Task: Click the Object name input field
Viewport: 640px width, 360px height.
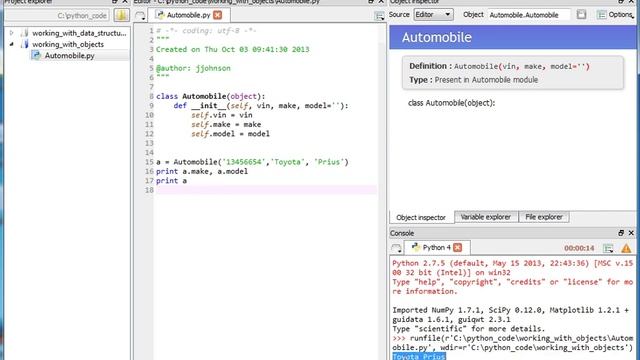Action: (x=529, y=15)
